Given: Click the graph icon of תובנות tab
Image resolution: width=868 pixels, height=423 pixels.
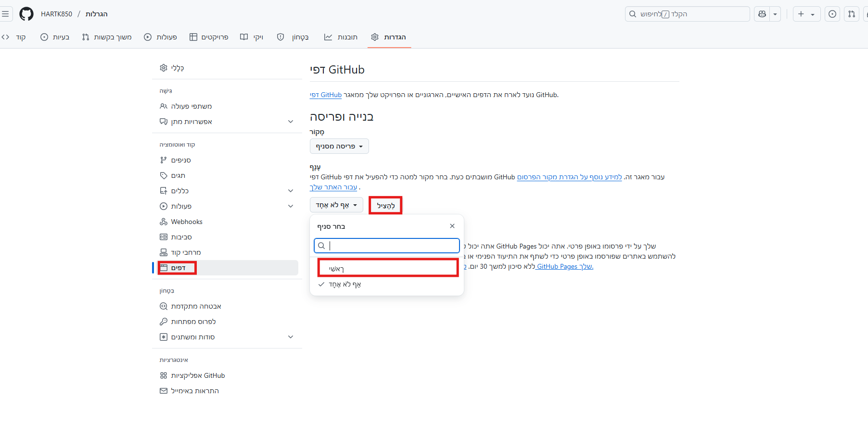Looking at the screenshot, I should click(328, 37).
